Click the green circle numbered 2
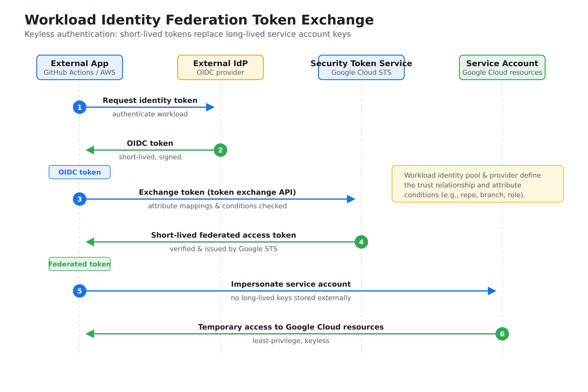 click(x=221, y=150)
